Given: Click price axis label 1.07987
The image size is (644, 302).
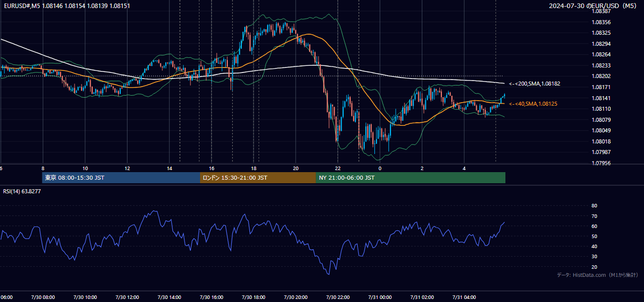Looking at the screenshot, I should [x=602, y=152].
